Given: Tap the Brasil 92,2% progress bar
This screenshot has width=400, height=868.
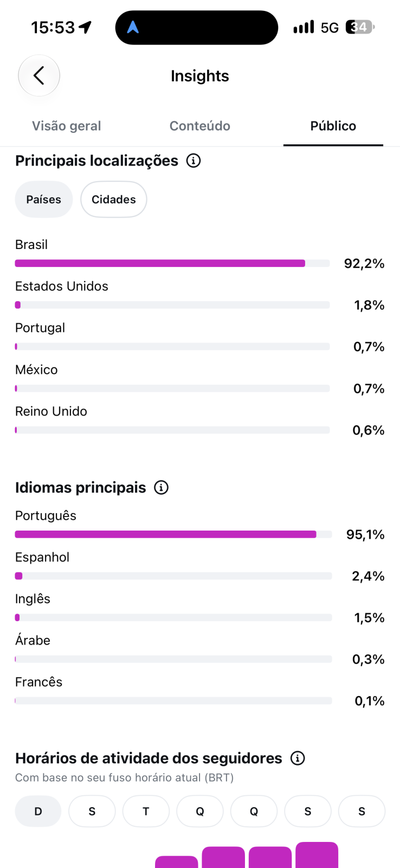Looking at the screenshot, I should coord(172,263).
